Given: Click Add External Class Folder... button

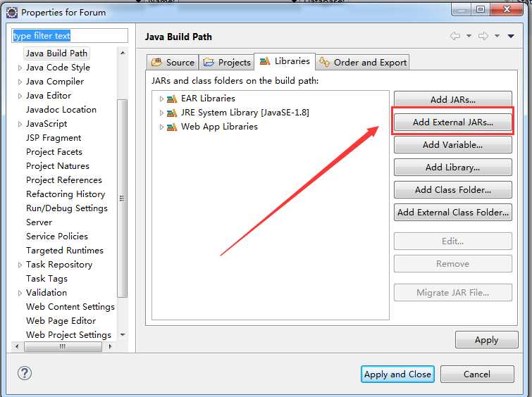Looking at the screenshot, I should coord(452,213).
